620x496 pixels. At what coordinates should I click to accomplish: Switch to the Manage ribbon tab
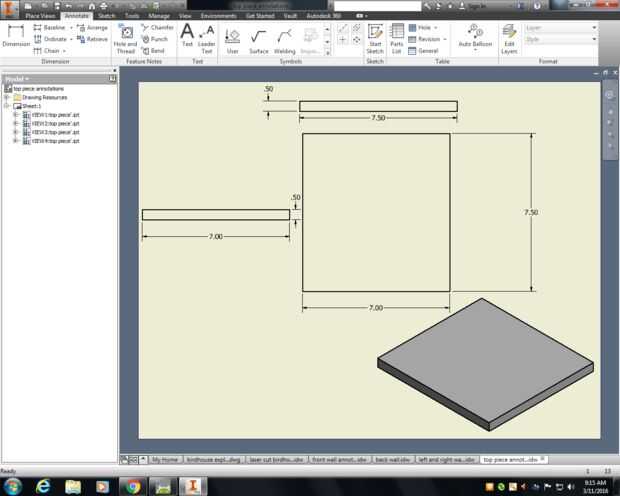[159, 16]
